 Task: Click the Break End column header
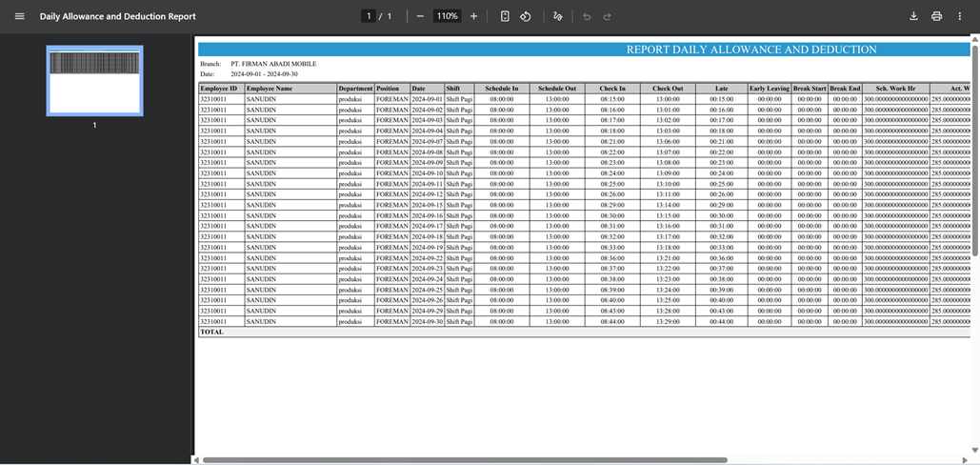click(845, 89)
